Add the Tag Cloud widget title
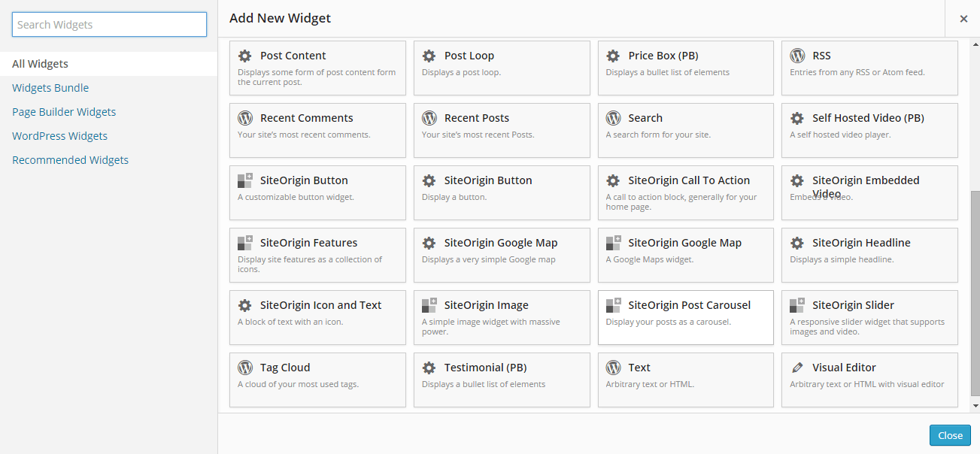 [x=285, y=368]
